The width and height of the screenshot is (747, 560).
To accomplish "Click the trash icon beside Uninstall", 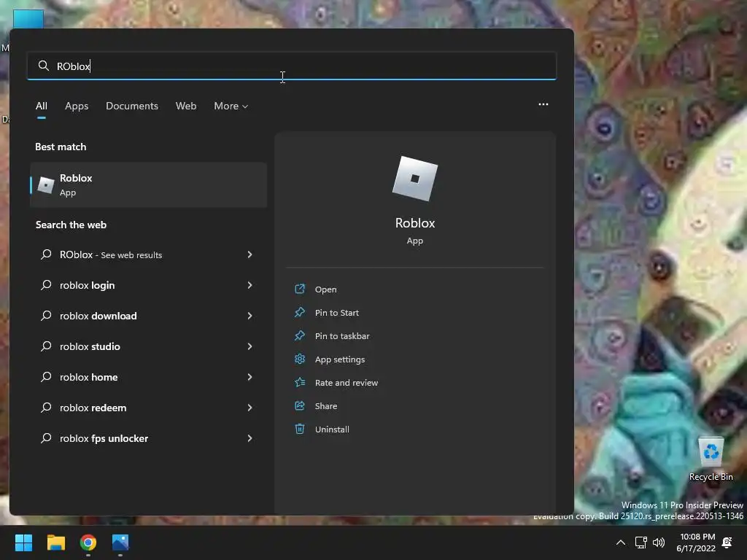I will (300, 429).
